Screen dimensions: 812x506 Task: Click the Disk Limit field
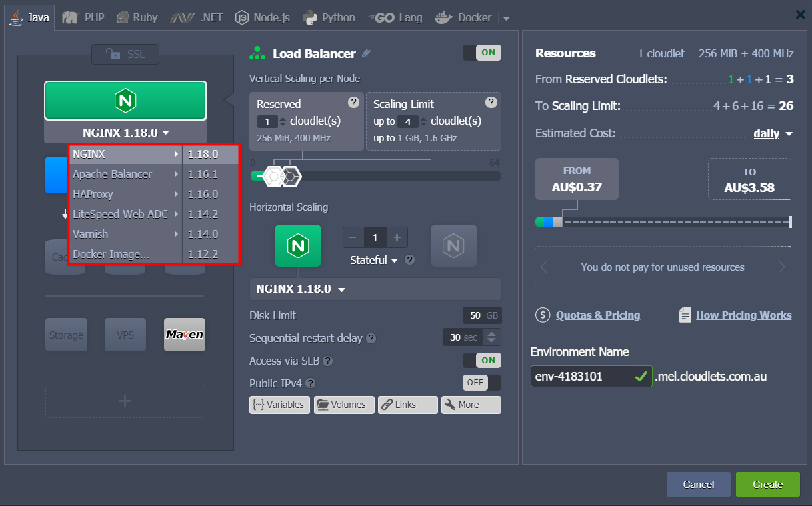pyautogui.click(x=482, y=315)
